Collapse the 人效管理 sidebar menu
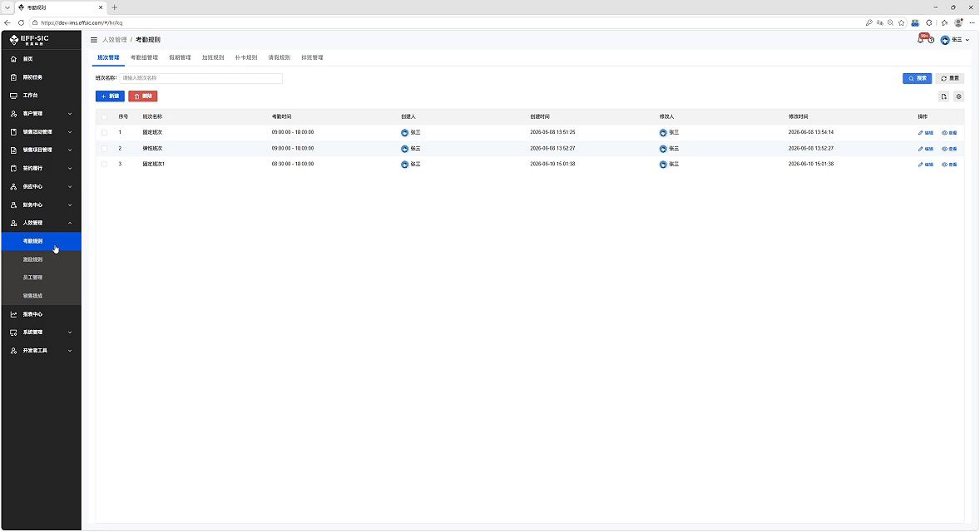Screen dimensions: 980x532 pos(42,223)
